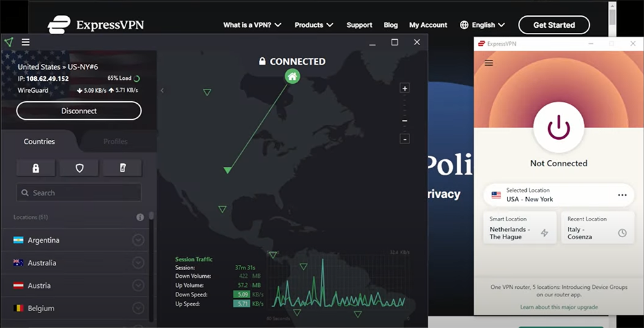Expand Belgium server list
644x328 pixels.
click(138, 308)
